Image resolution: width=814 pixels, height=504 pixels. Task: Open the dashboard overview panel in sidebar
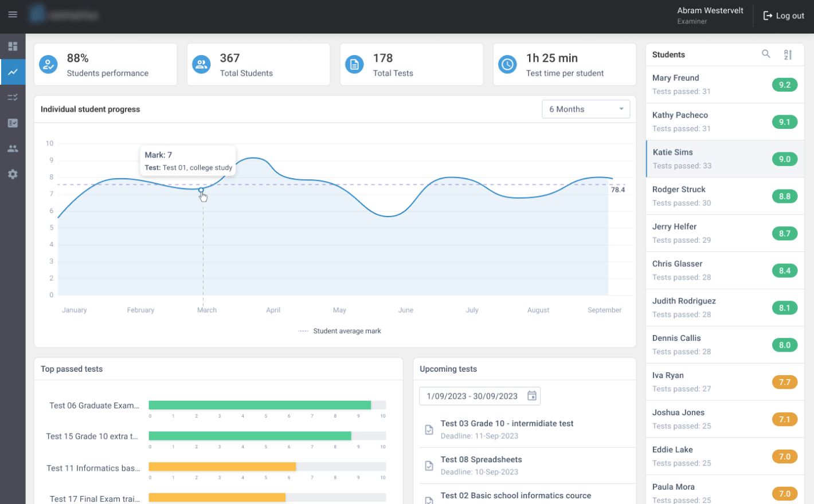coord(13,46)
